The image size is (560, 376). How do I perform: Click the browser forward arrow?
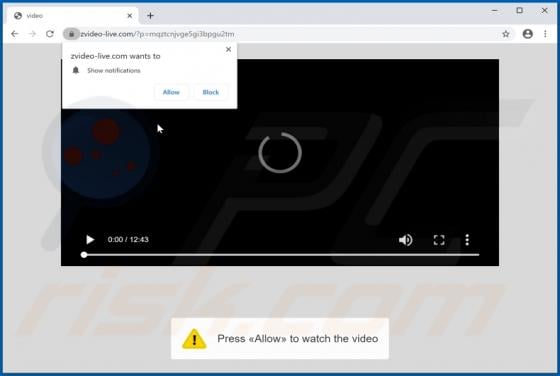coord(32,34)
